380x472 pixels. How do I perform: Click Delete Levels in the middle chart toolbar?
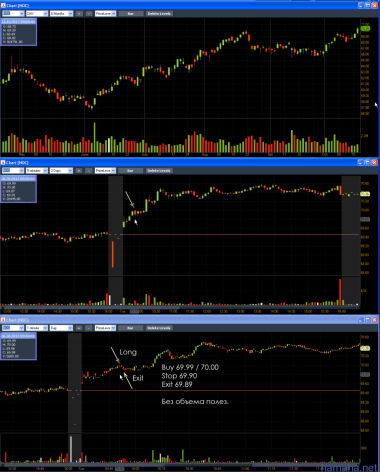[x=159, y=171]
